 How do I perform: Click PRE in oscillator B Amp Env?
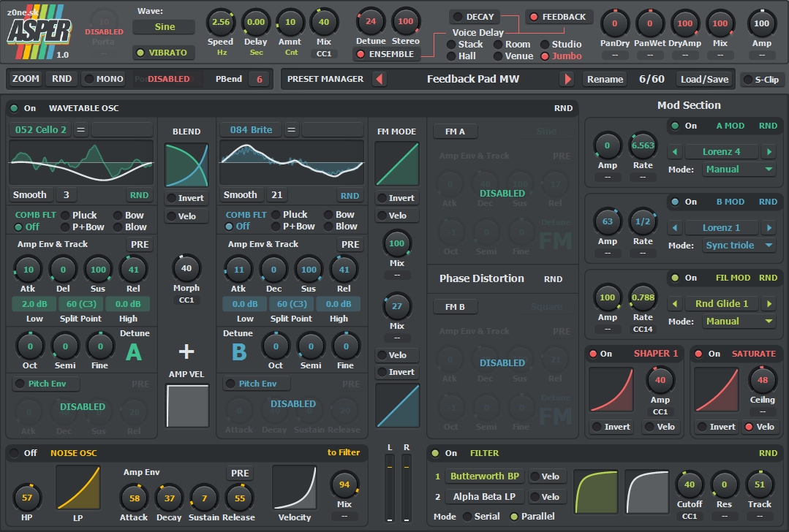[350, 244]
